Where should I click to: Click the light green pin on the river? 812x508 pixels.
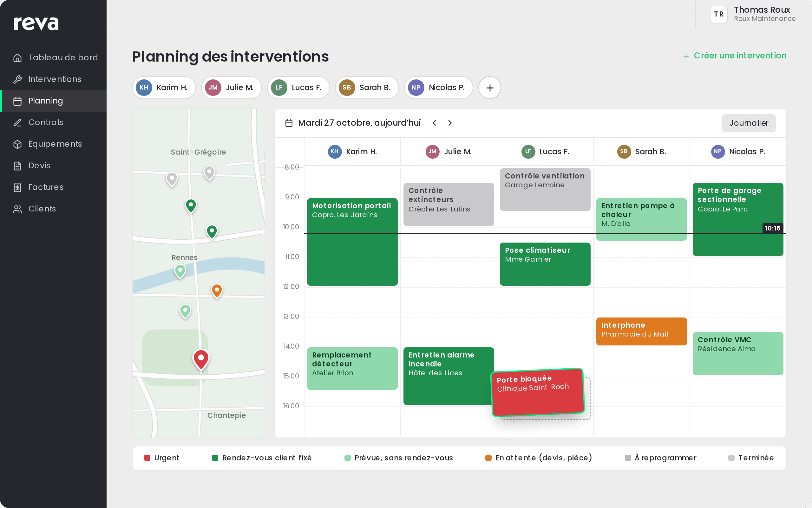pos(180,271)
